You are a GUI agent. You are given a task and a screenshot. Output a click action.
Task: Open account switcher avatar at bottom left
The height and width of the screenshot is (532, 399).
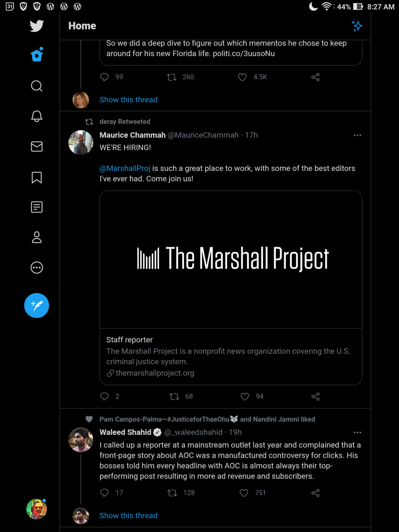pos(36,509)
